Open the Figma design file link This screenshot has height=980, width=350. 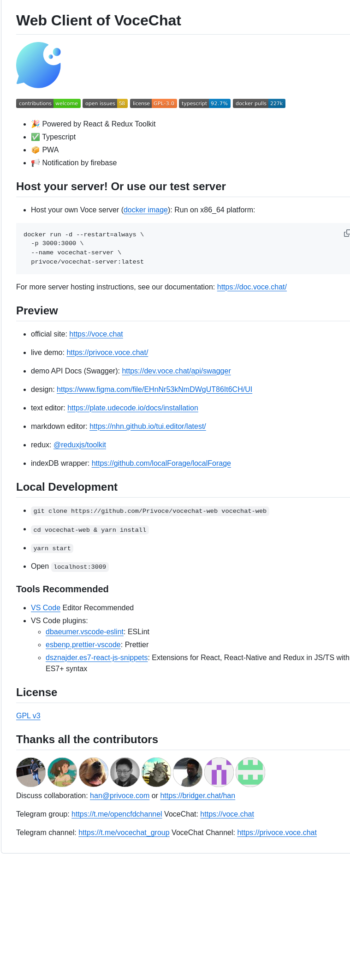[154, 389]
